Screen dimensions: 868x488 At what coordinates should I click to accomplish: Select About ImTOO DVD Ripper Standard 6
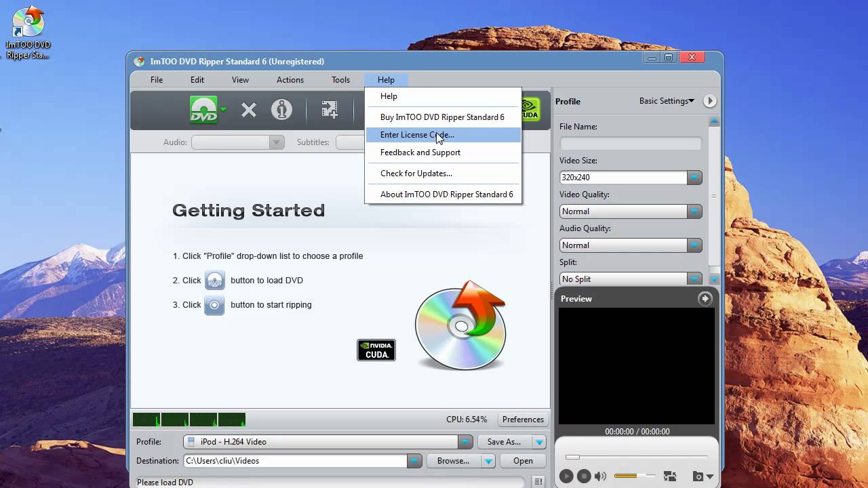pos(443,195)
